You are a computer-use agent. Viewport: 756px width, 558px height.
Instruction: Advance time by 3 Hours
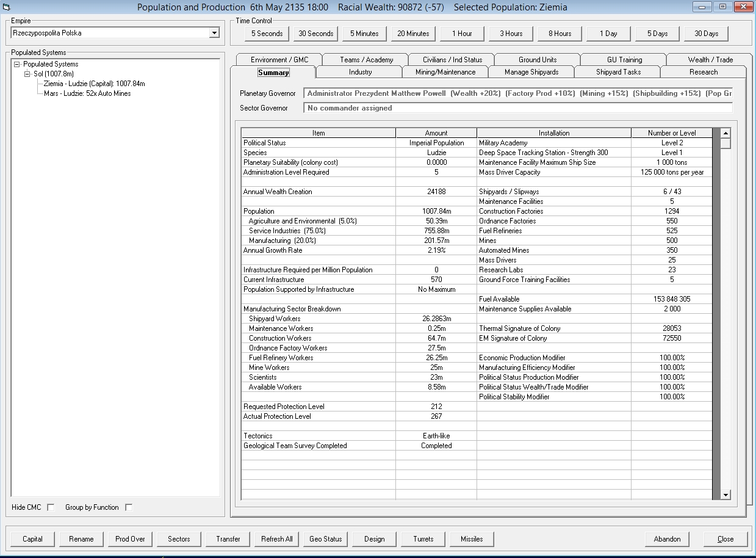(511, 34)
